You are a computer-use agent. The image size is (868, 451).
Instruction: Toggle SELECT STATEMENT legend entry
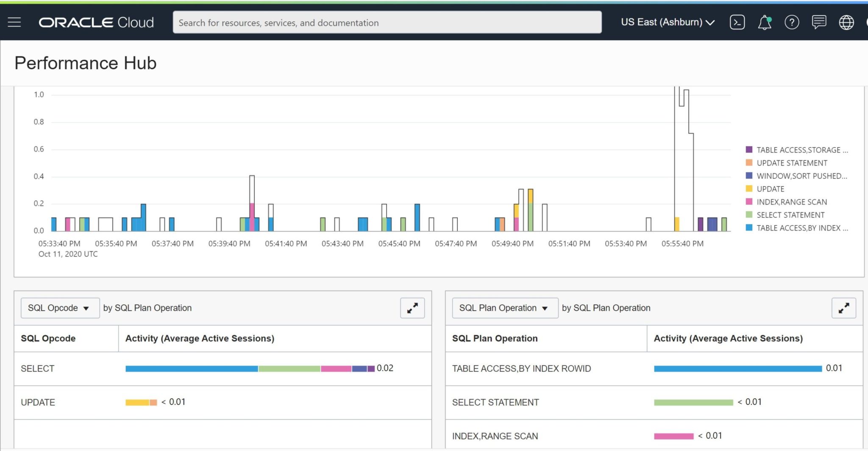[x=790, y=215]
